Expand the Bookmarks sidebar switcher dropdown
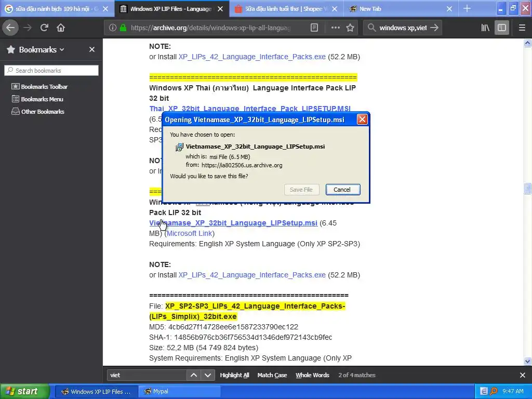The image size is (532, 399). pos(62,49)
